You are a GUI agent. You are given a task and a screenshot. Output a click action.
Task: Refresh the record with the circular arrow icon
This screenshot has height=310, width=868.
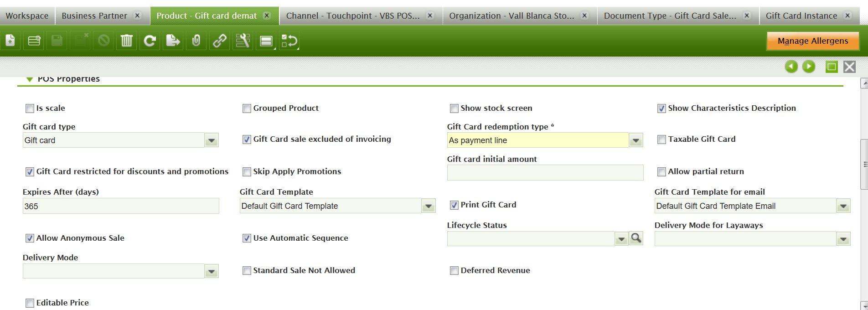pyautogui.click(x=150, y=41)
